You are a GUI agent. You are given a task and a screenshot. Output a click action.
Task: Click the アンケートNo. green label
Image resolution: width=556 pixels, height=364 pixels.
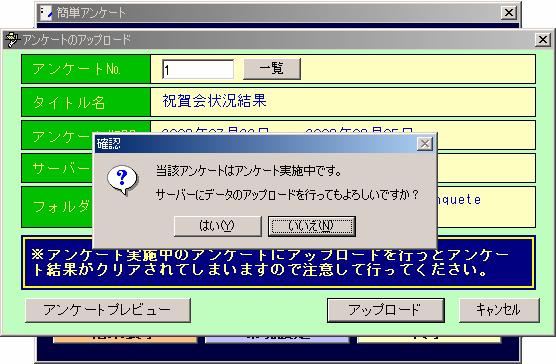pyautogui.click(x=86, y=69)
